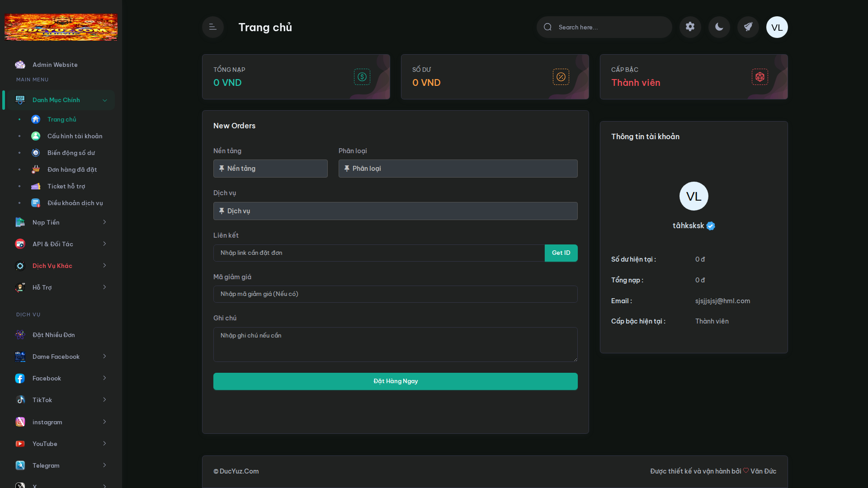868x488 pixels.
Task: Click the sidebar collapse hamburger icon
Action: tap(213, 27)
